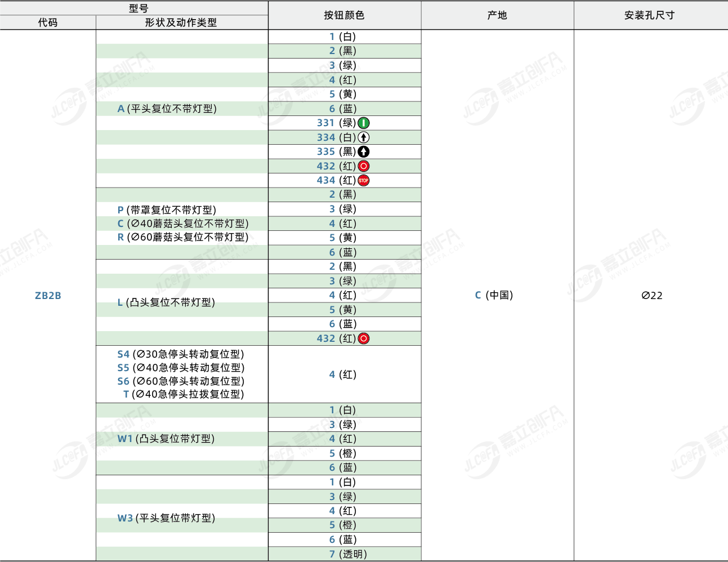Viewport: 728px width, 562px height.
Task: Select L (凸头复位不带灯型) shape entry
Action: point(167,302)
